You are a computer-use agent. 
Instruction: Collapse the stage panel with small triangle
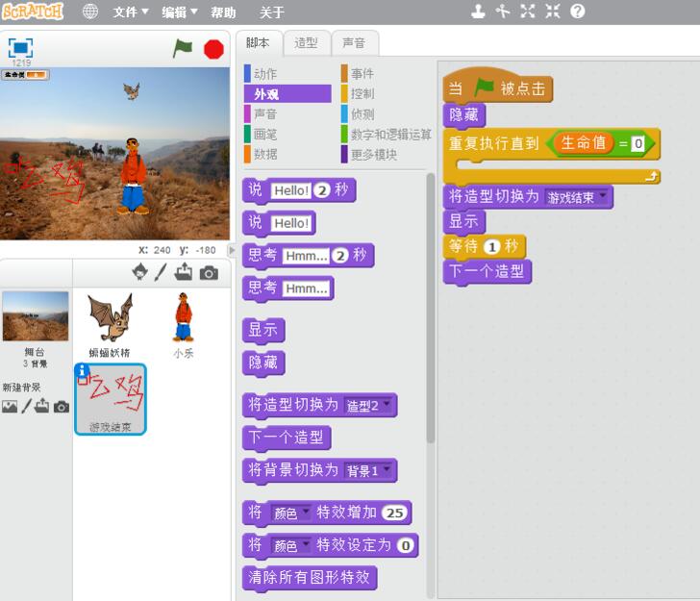click(231, 250)
